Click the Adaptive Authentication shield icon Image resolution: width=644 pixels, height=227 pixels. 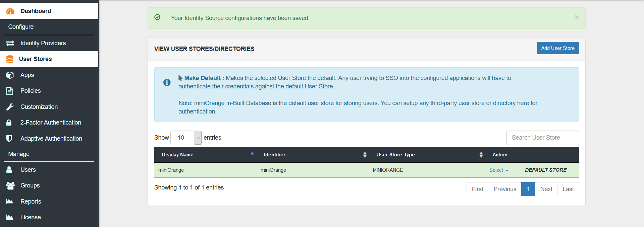9,139
